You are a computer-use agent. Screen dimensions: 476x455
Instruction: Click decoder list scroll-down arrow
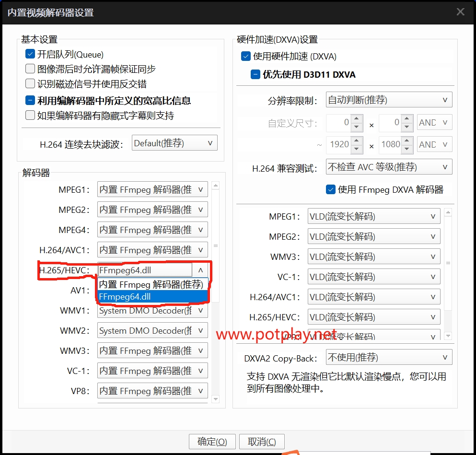[216, 398]
